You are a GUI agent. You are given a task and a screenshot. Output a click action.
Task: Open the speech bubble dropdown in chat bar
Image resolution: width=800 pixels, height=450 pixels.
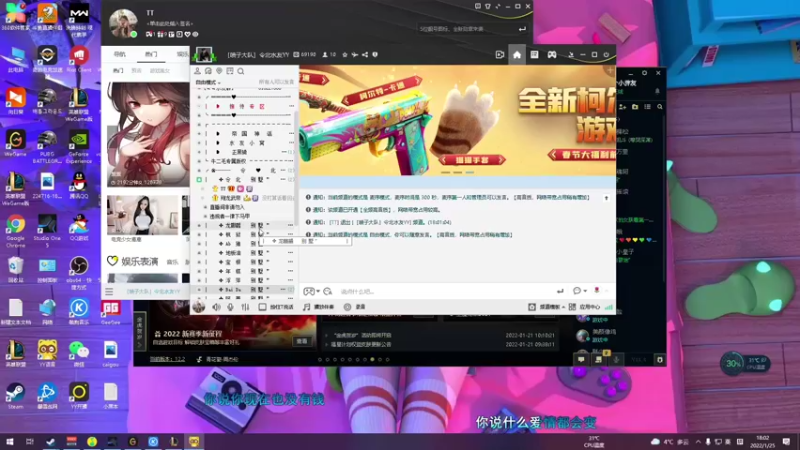(579, 291)
